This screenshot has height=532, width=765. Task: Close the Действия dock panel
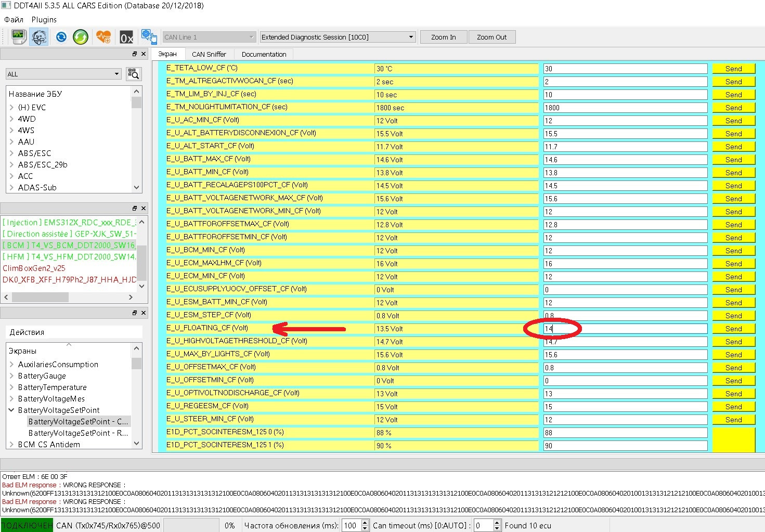coord(144,313)
